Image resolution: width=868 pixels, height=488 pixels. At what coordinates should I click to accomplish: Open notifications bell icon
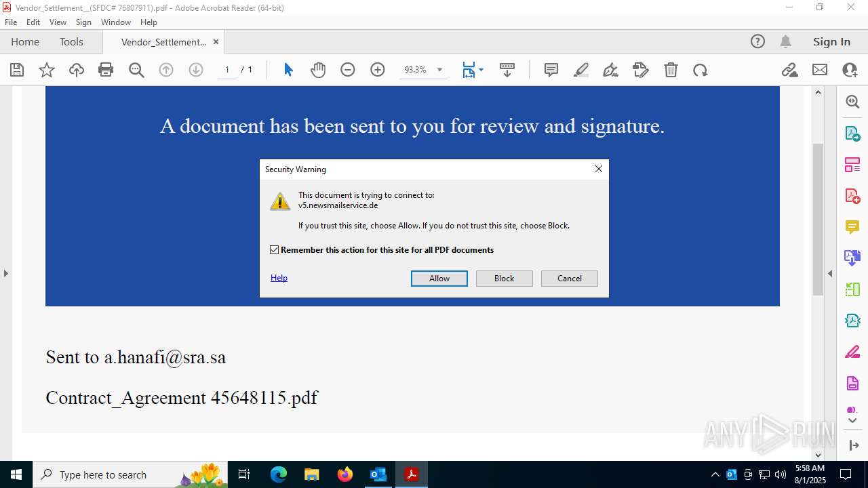point(785,41)
